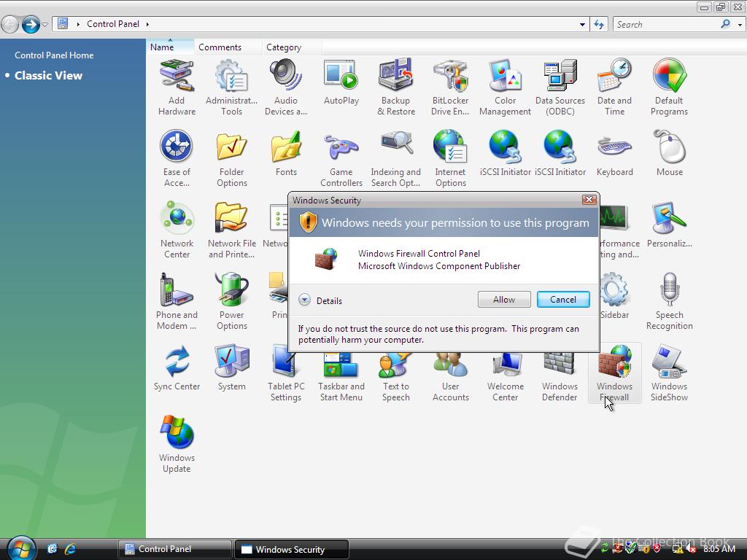Open the first iSCSI Initiator icon
Image resolution: width=747 pixels, height=560 pixels.
[x=505, y=153]
